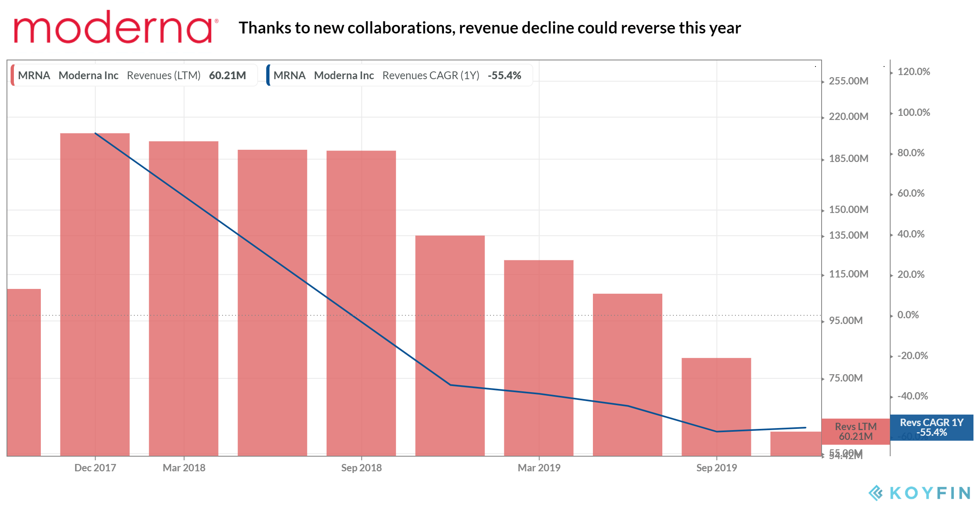Select the Mar 2019 revenue bar
980x506 pixels.
(x=539, y=358)
